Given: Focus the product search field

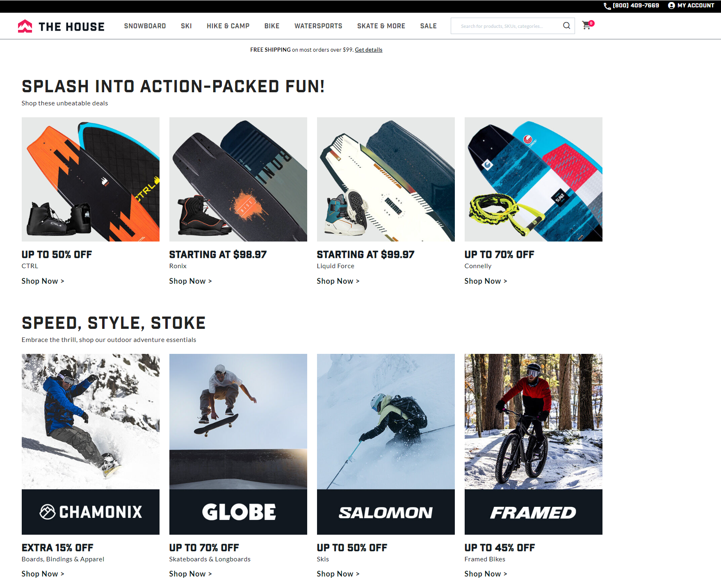Looking at the screenshot, I should [x=507, y=26].
